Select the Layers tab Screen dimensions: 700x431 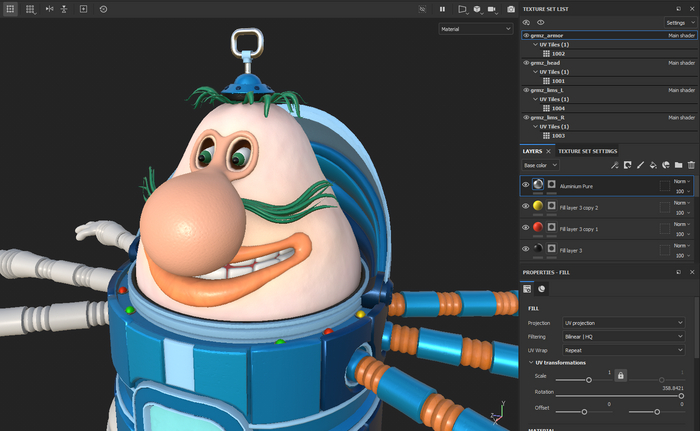531,151
